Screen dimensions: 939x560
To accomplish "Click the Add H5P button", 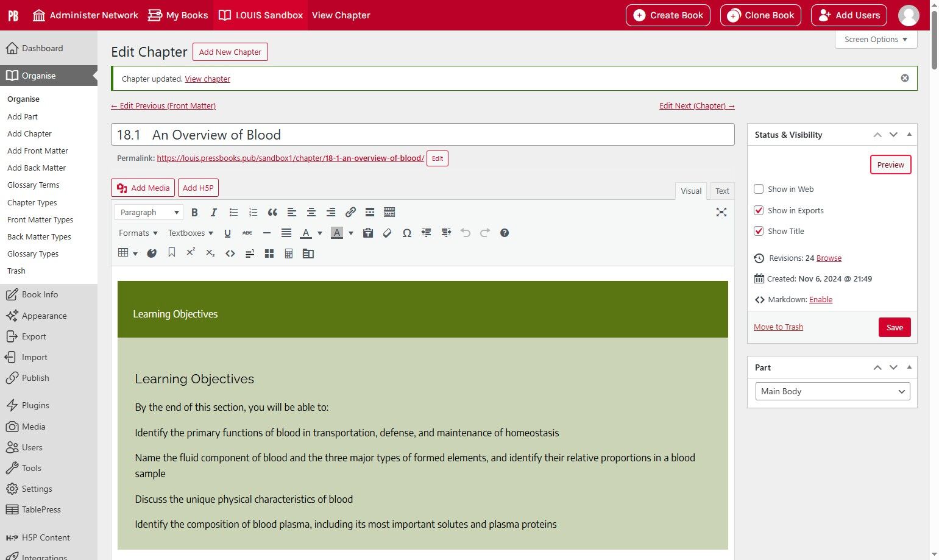I will point(198,188).
